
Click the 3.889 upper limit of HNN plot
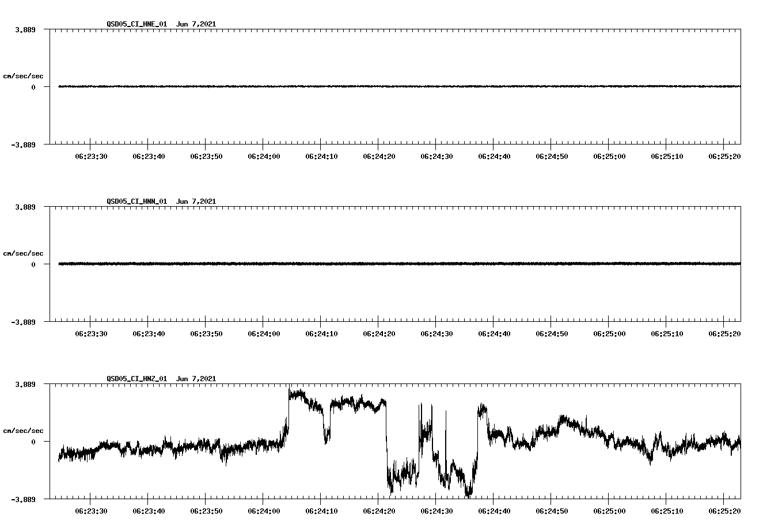point(25,207)
